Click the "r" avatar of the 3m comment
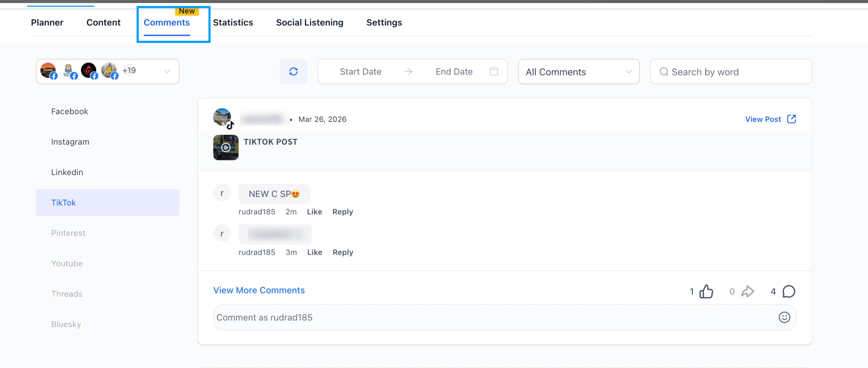868x368 pixels. pos(222,233)
